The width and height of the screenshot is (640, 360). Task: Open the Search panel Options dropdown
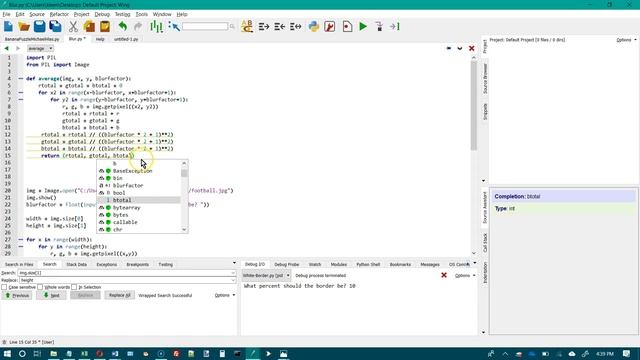[x=225, y=295]
